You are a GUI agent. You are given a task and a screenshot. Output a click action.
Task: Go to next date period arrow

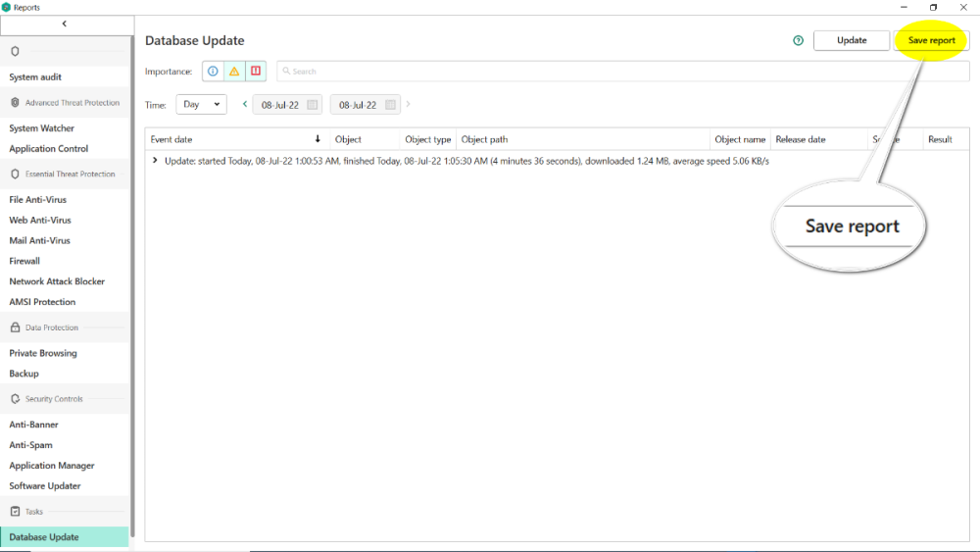pyautogui.click(x=408, y=104)
